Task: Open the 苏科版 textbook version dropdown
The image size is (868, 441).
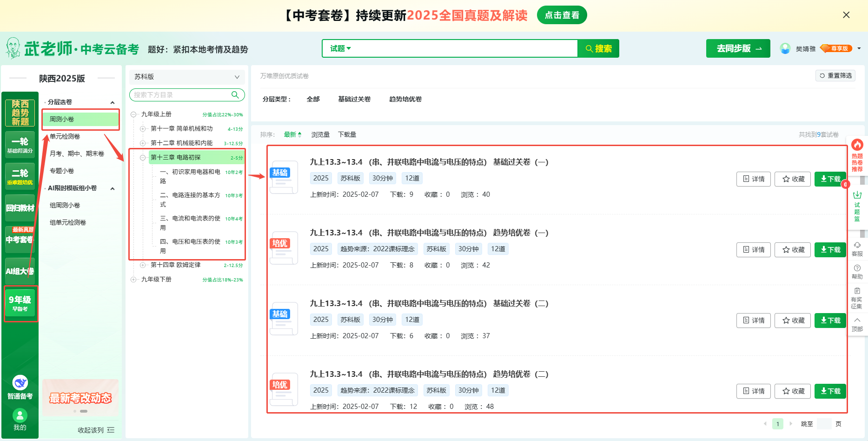Action: pyautogui.click(x=187, y=77)
